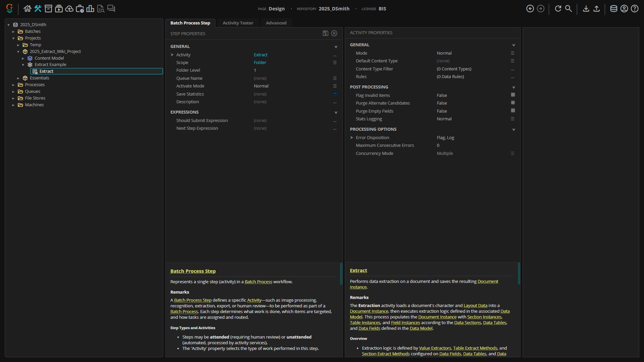Follow the Batch Process Step help link
Screen dimensions: 644x362
[x=193, y=271]
